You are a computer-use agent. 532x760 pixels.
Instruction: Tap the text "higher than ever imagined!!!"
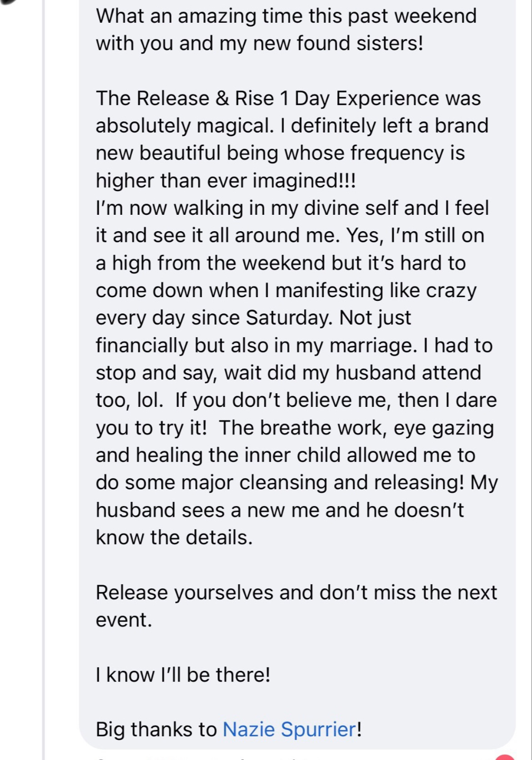pos(226,181)
